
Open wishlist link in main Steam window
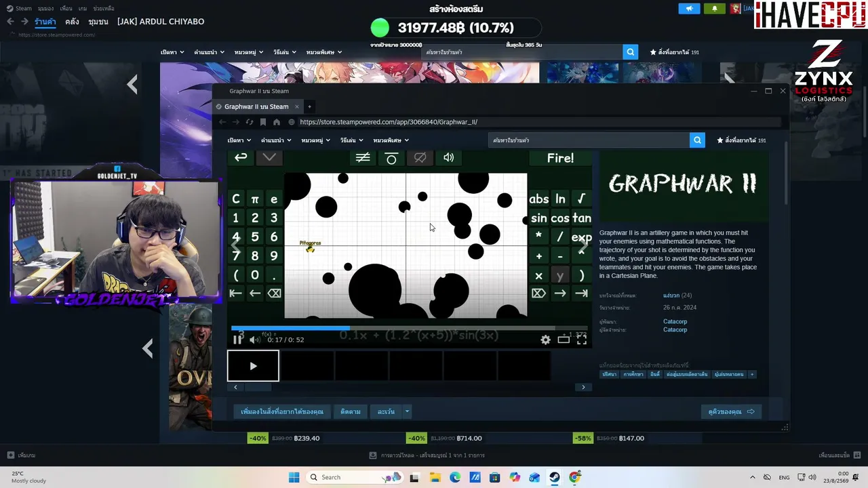coord(675,52)
